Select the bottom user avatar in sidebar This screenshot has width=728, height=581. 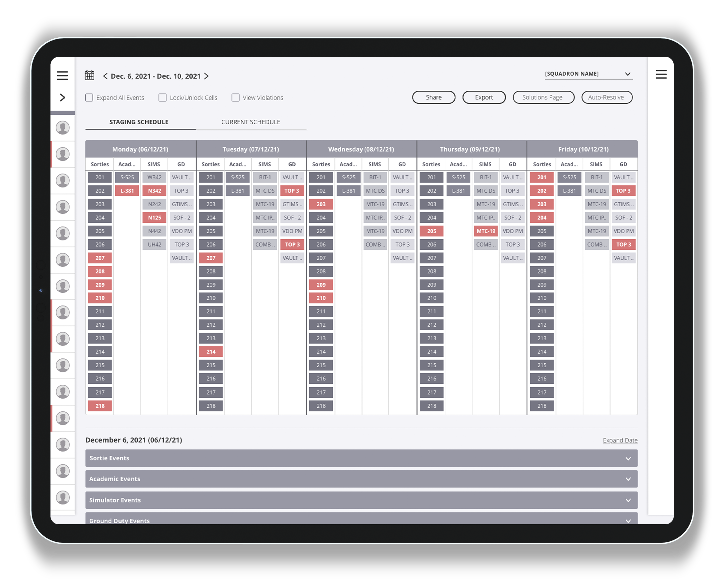pyautogui.click(x=63, y=497)
